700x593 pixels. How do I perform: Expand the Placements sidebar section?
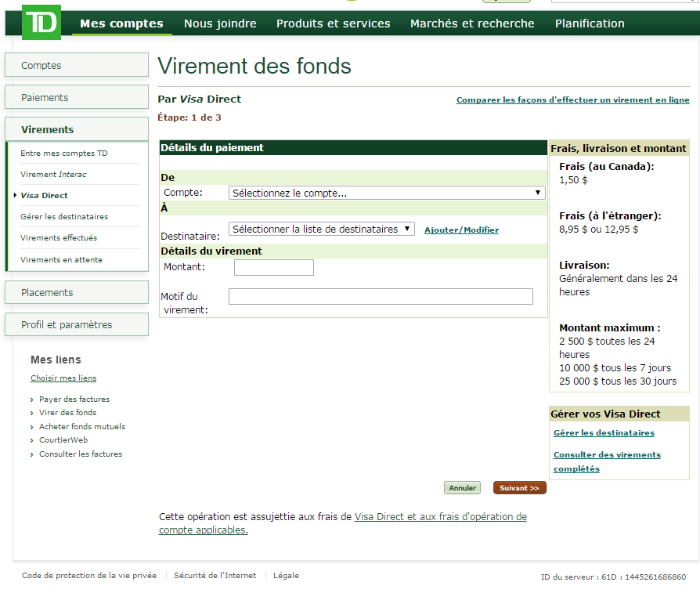[77, 292]
